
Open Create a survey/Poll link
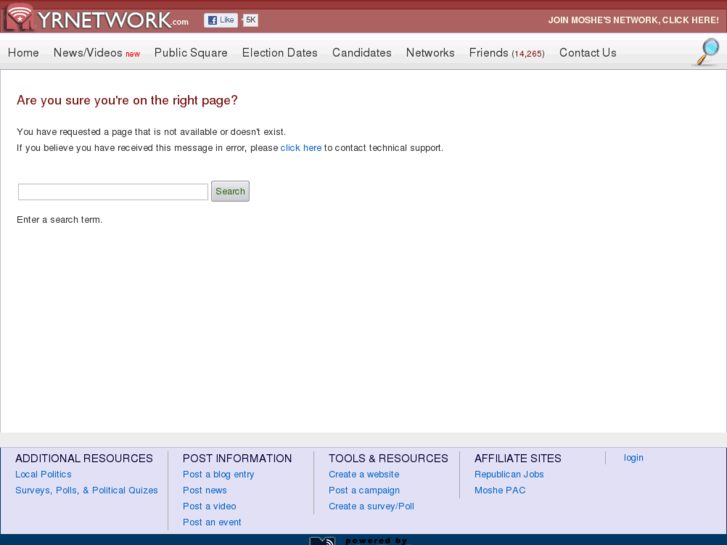(x=371, y=506)
